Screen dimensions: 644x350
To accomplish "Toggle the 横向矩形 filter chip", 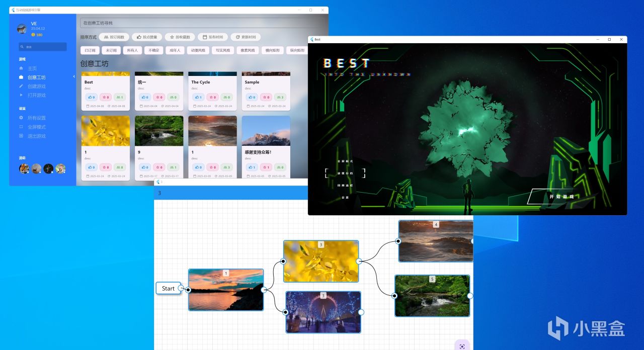I will (273, 50).
